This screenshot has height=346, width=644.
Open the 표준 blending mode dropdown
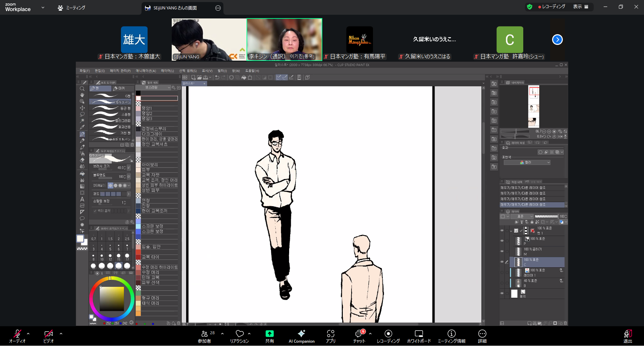(522, 217)
